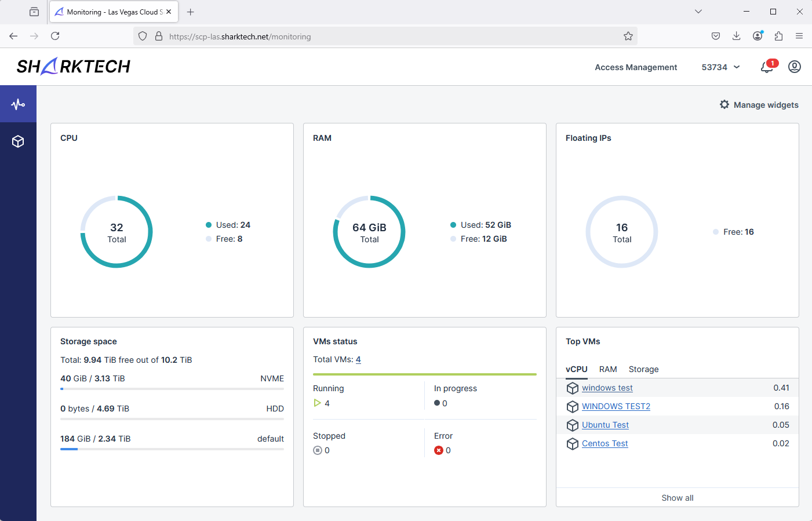812x521 pixels.
Task: Expand the 53734 account dropdown
Action: [720, 67]
